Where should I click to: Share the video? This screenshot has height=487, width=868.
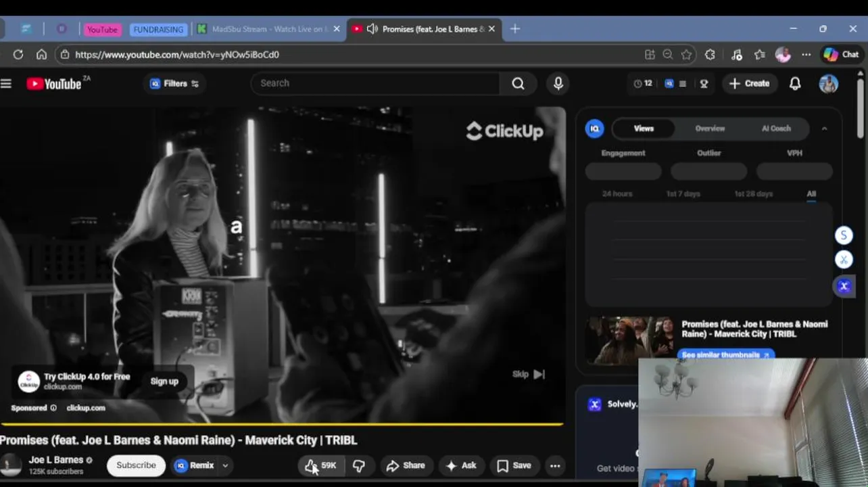[406, 465]
